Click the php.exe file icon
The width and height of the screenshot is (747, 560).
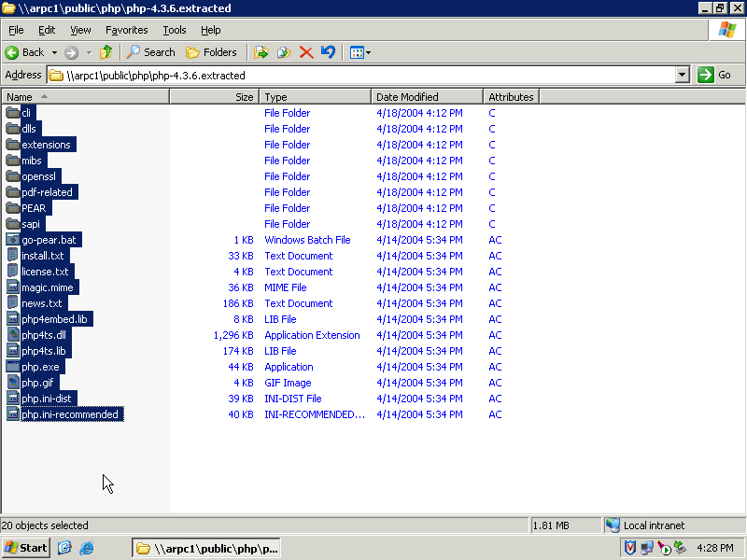point(13,367)
